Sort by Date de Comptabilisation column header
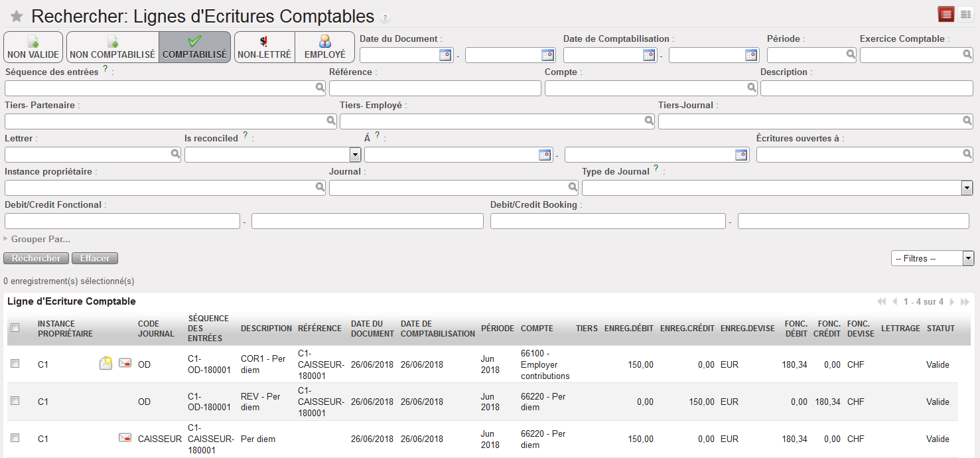 [x=437, y=328]
